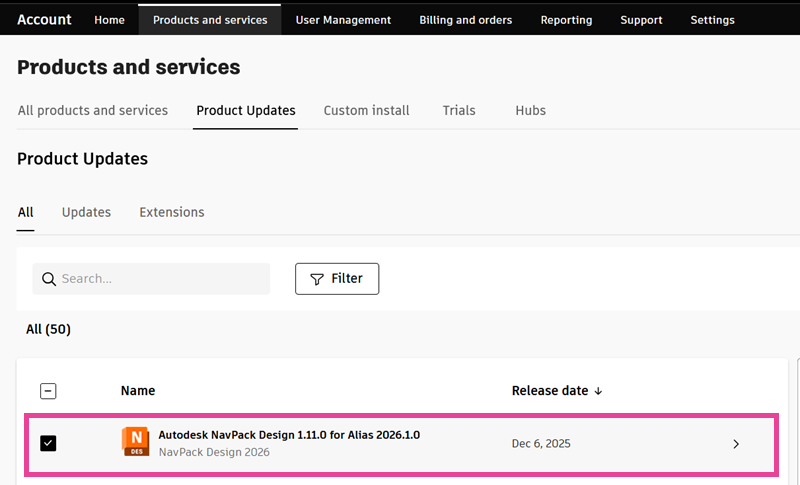Select the Product Updates tab
This screenshot has height=485, width=800.
click(246, 110)
